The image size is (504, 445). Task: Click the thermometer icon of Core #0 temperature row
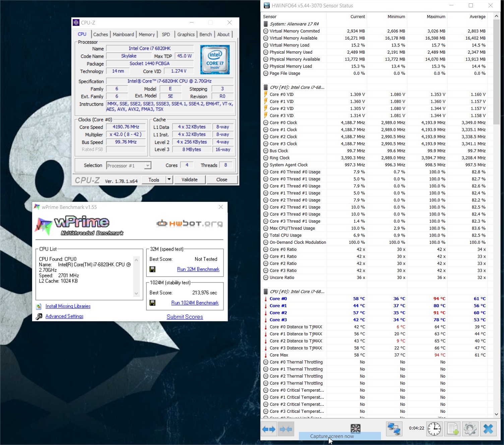[x=266, y=298]
